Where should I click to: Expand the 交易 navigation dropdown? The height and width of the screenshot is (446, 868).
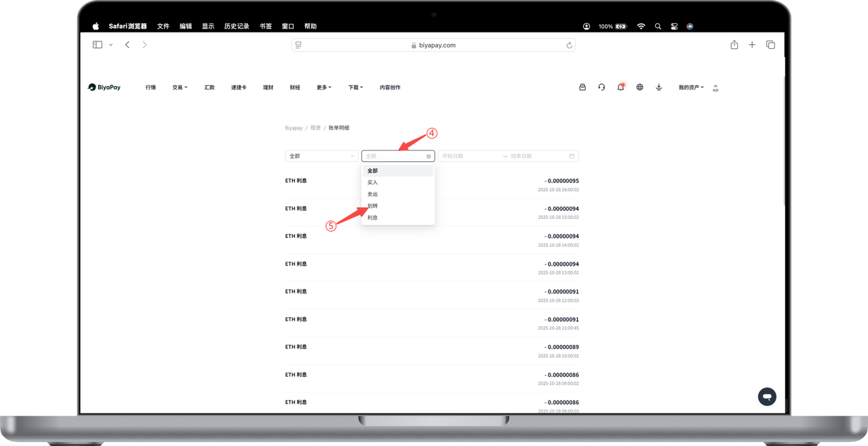[180, 87]
